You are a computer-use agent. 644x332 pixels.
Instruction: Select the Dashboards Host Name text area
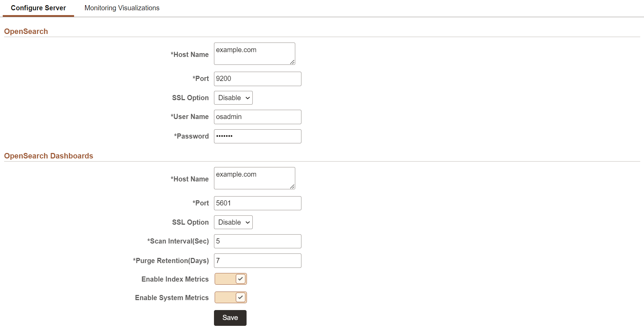[254, 178]
